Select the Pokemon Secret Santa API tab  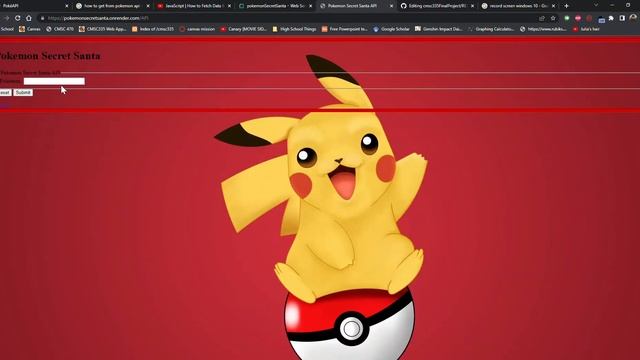(x=356, y=6)
